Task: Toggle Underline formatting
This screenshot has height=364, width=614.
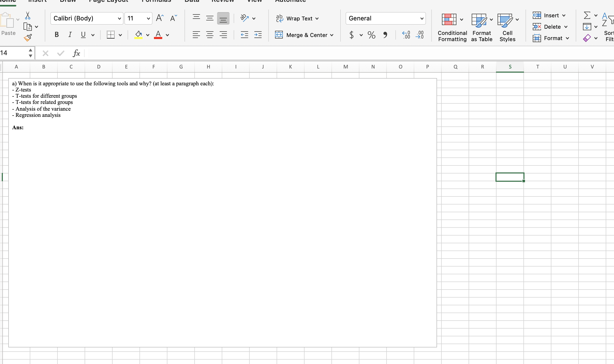Action: (x=83, y=35)
